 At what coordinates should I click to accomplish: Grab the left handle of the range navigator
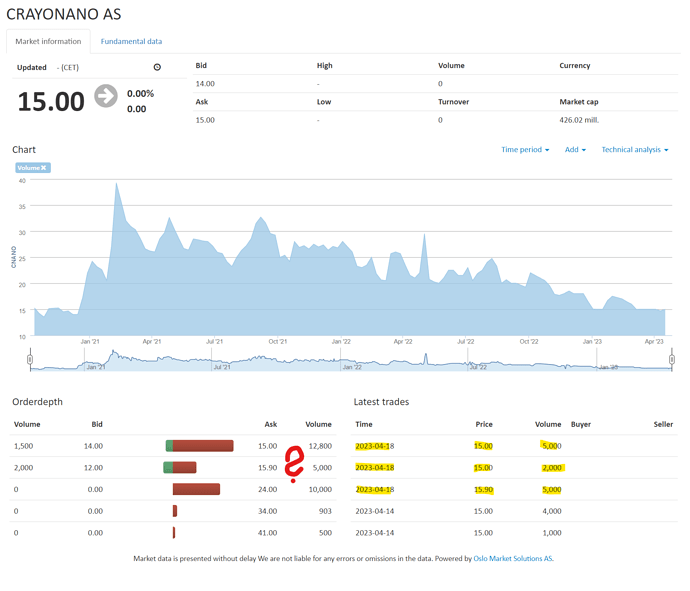coord(30,359)
